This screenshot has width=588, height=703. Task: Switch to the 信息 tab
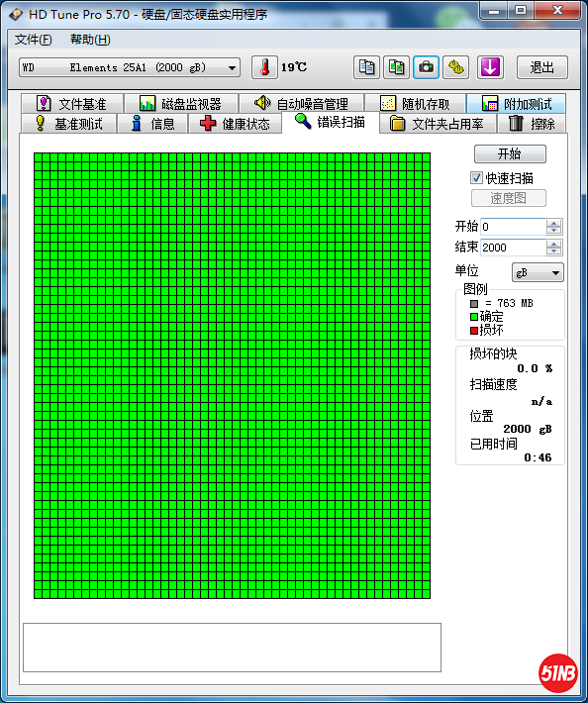[x=152, y=124]
